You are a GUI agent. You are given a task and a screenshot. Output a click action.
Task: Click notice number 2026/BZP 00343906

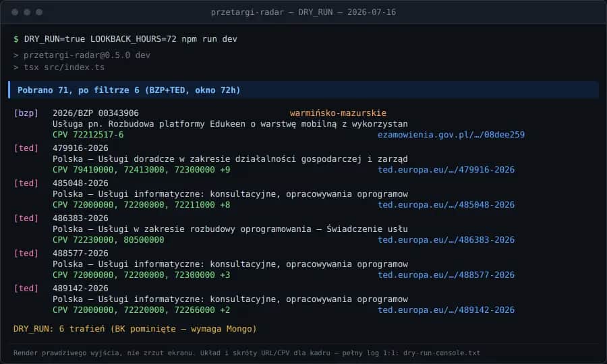tap(96, 113)
